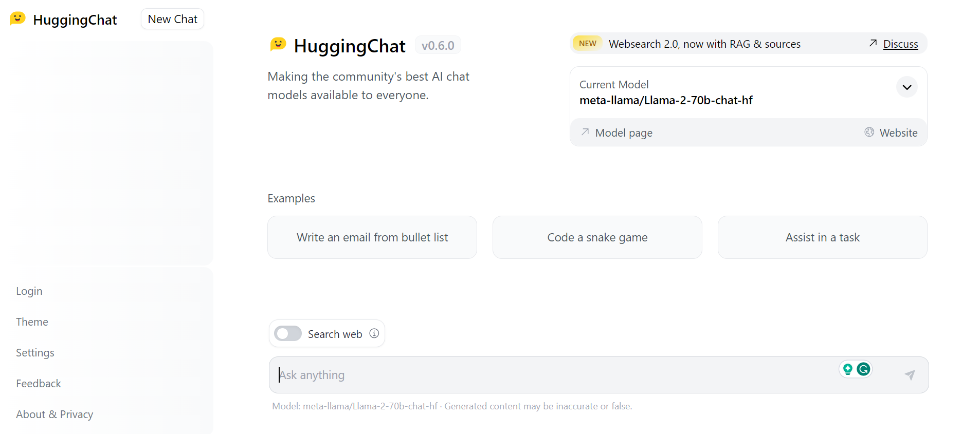
Task: Click the green Grammarly icon in input
Action: (x=864, y=369)
